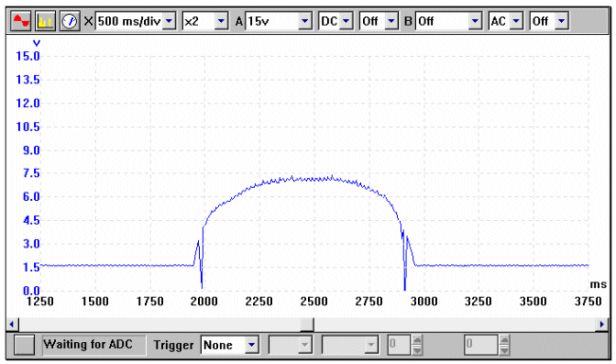The image size is (616, 364).
Task: Click the 2000 ms time axis label
Action: pos(204,301)
